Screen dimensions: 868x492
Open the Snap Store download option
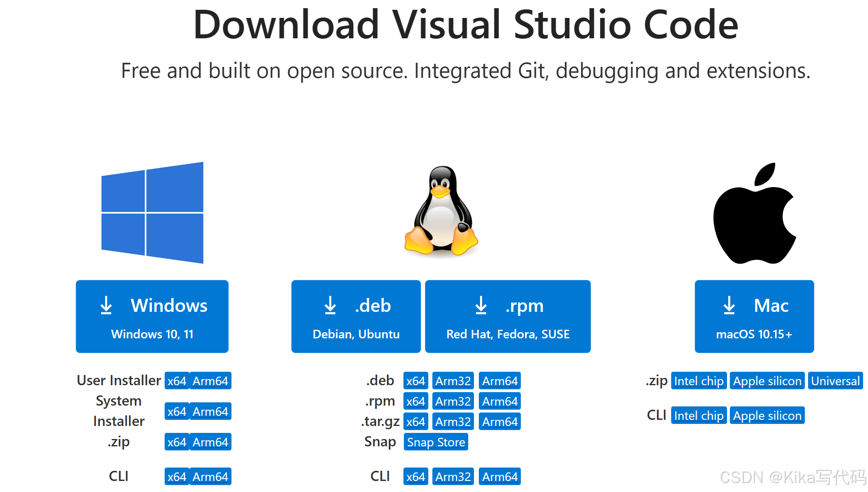(435, 441)
